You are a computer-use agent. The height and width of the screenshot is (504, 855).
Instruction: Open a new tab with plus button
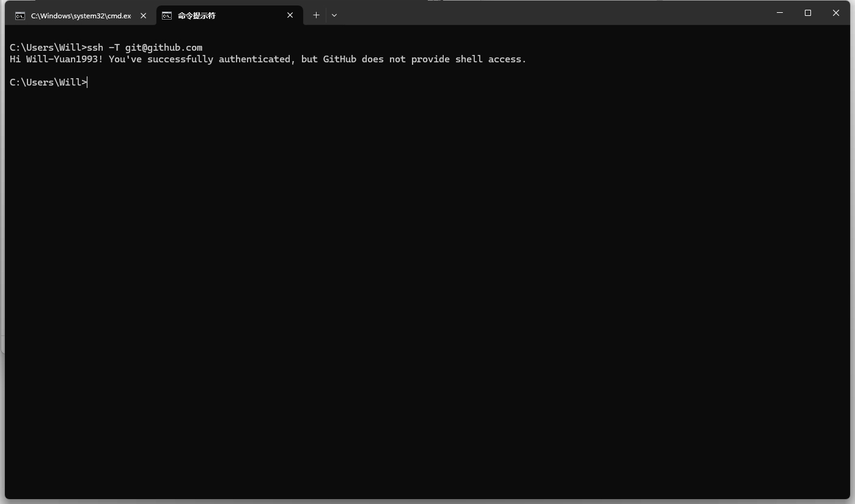pos(316,15)
